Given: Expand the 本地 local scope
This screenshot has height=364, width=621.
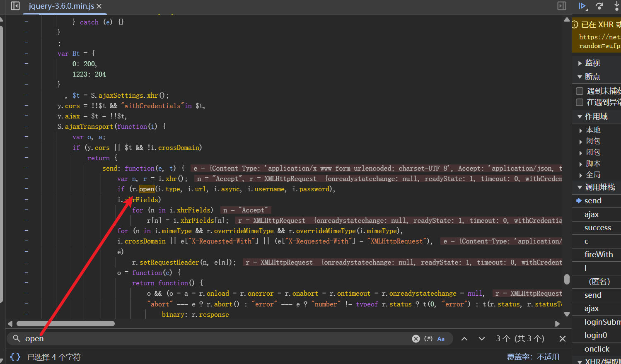Looking at the screenshot, I should 593,130.
